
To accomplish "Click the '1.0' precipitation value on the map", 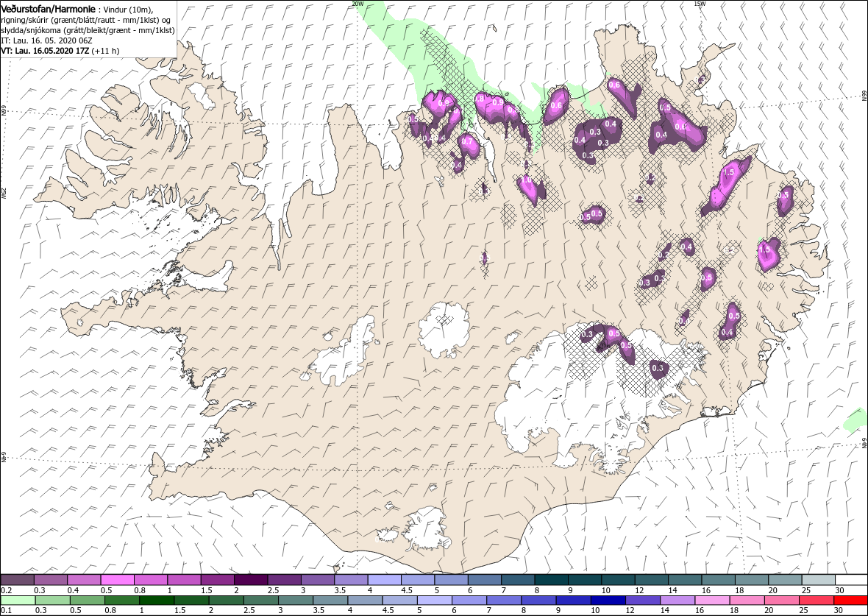I will 526,180.
